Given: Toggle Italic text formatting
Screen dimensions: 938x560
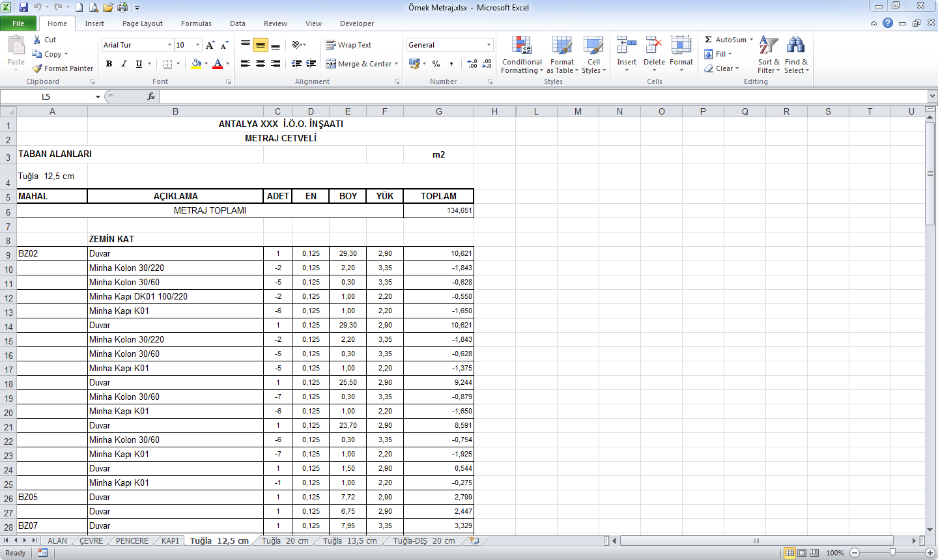Looking at the screenshot, I should (x=124, y=64).
